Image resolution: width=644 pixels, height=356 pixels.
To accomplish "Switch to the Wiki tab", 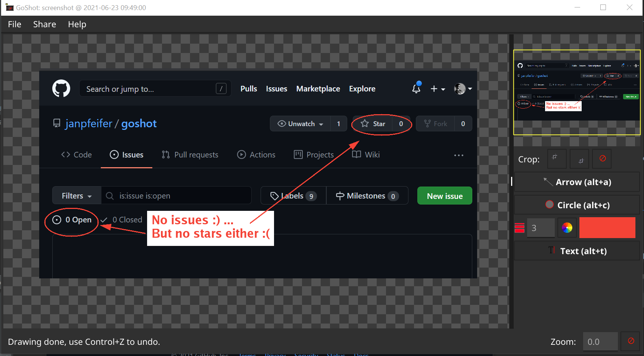I will pyautogui.click(x=366, y=154).
